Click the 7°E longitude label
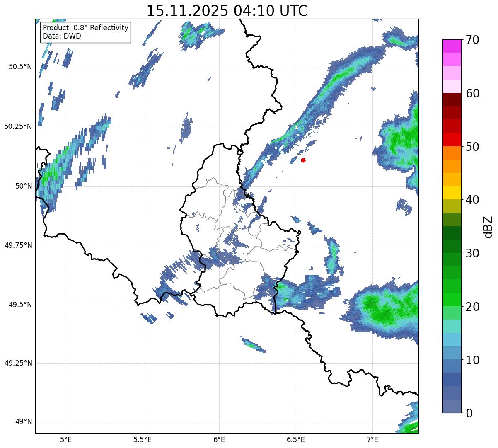 click(372, 439)
